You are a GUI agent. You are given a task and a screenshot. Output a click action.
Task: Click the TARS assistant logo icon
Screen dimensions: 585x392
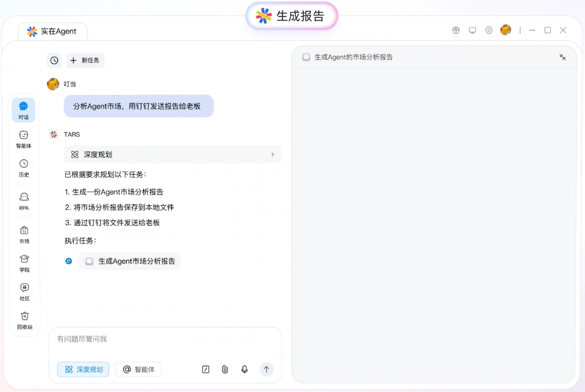54,134
